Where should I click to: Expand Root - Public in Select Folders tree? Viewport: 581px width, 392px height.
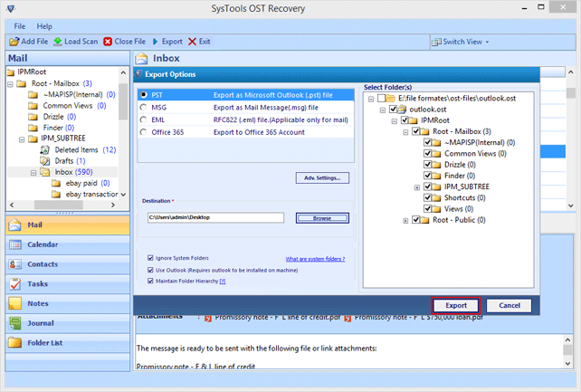click(x=405, y=221)
